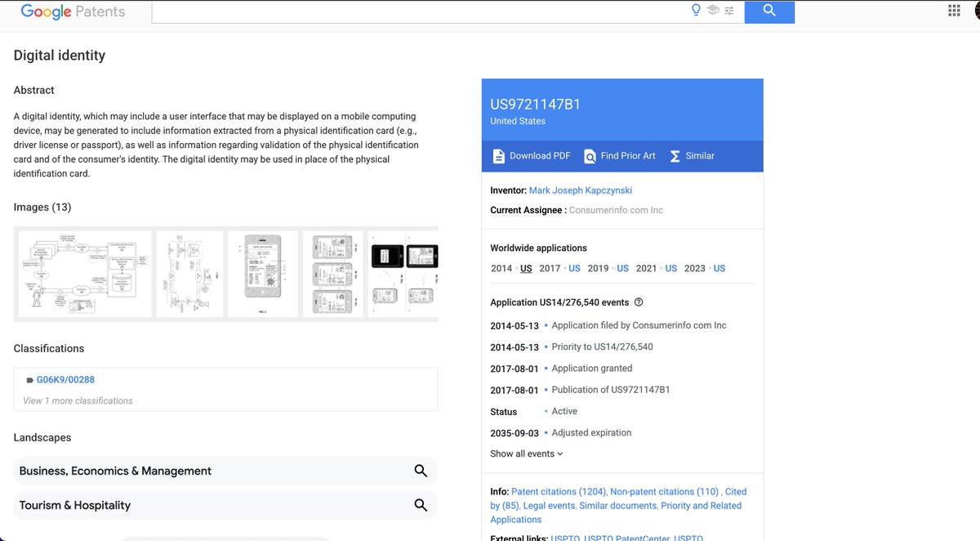This screenshot has height=541, width=980.
Task: Click magnifier icon on Tourism & Hospitality row
Action: click(x=421, y=505)
